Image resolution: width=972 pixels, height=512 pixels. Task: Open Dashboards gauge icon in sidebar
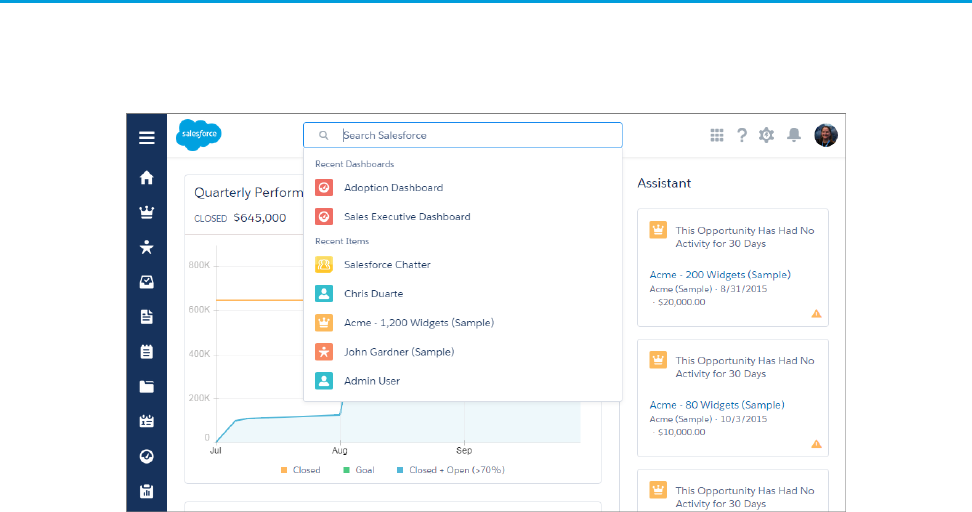pos(147,456)
